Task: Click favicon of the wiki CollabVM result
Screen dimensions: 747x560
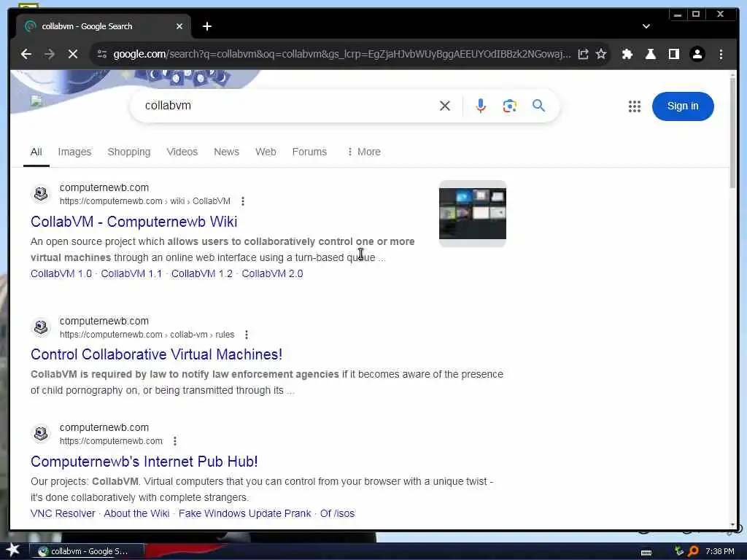Action: (41, 194)
